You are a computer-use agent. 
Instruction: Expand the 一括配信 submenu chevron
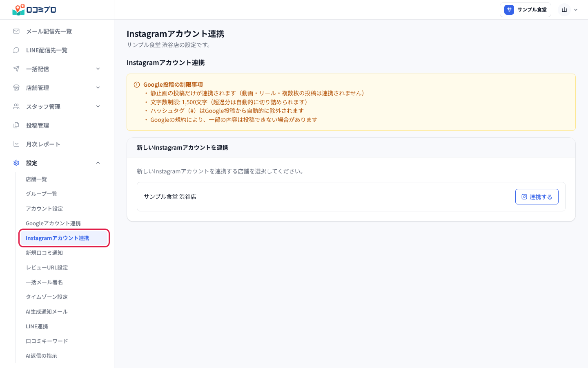coord(98,69)
